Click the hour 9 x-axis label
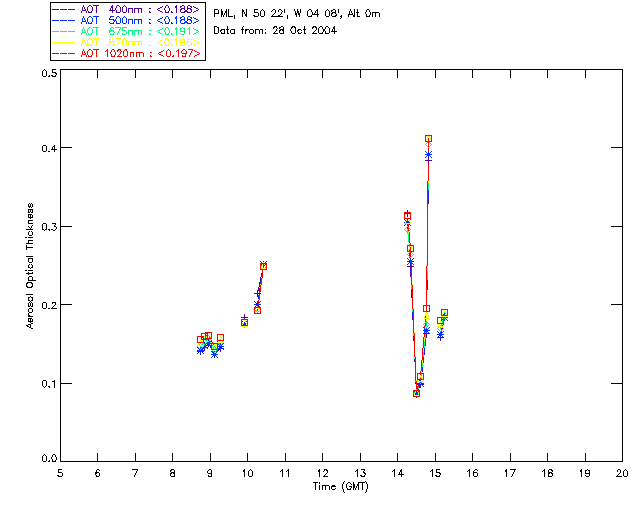Image resolution: width=640 pixels, height=512 pixels. (x=210, y=473)
